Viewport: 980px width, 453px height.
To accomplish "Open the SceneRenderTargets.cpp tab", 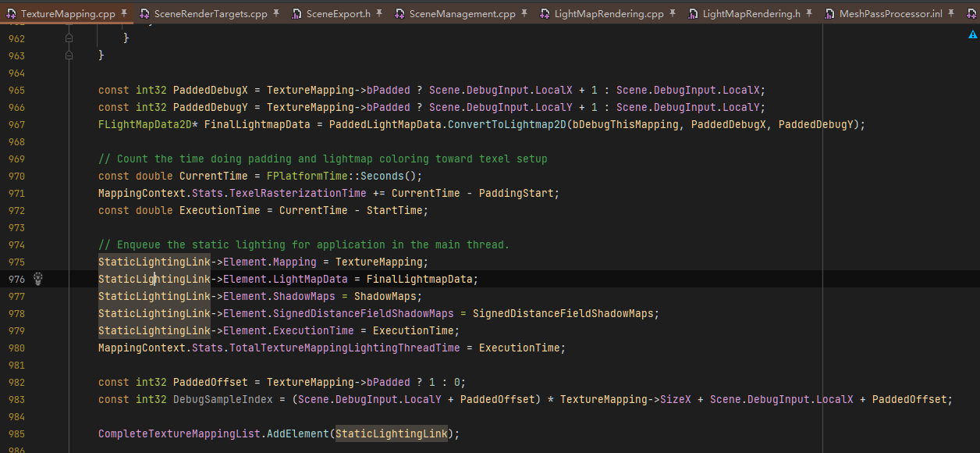I will click(211, 14).
